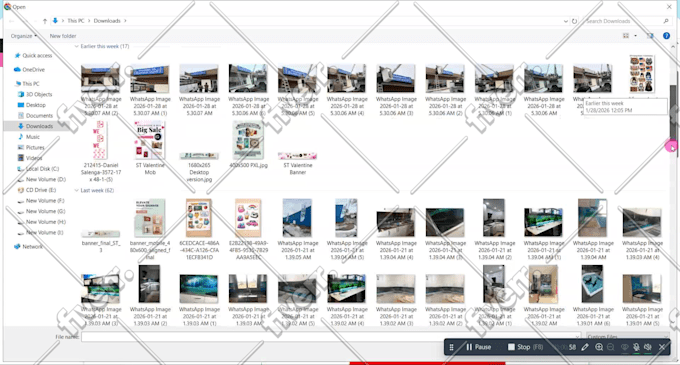
Task: Collapse the Last week group
Action: click(77, 190)
